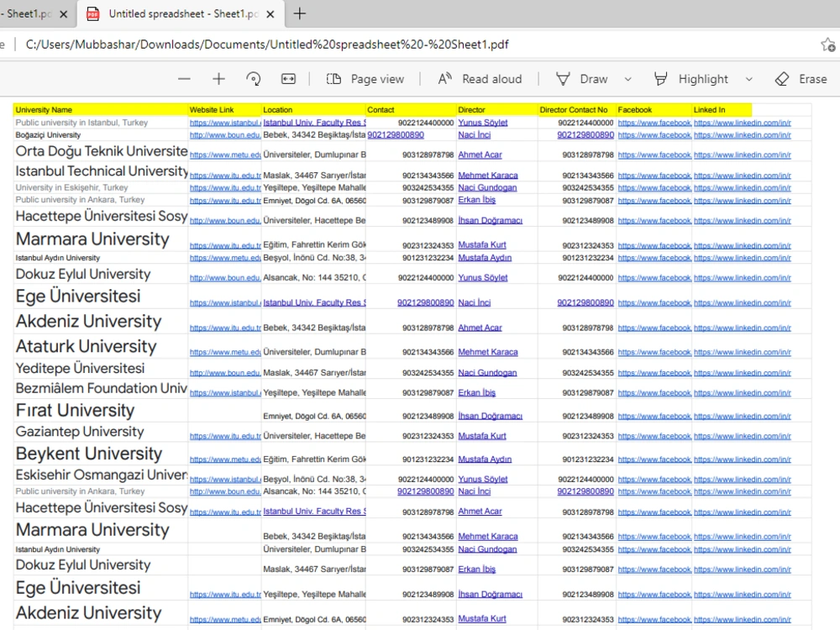Open website link for Boğaziçi University
The height and width of the screenshot is (630, 840).
tap(225, 135)
